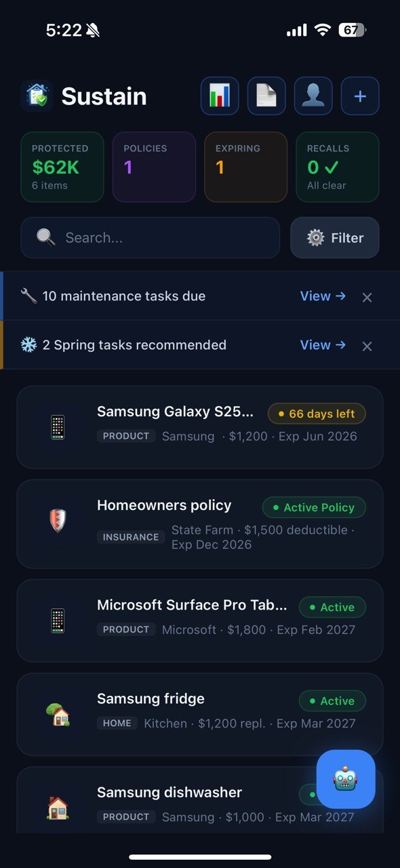Dismiss the maintenance tasks banner

point(367,297)
